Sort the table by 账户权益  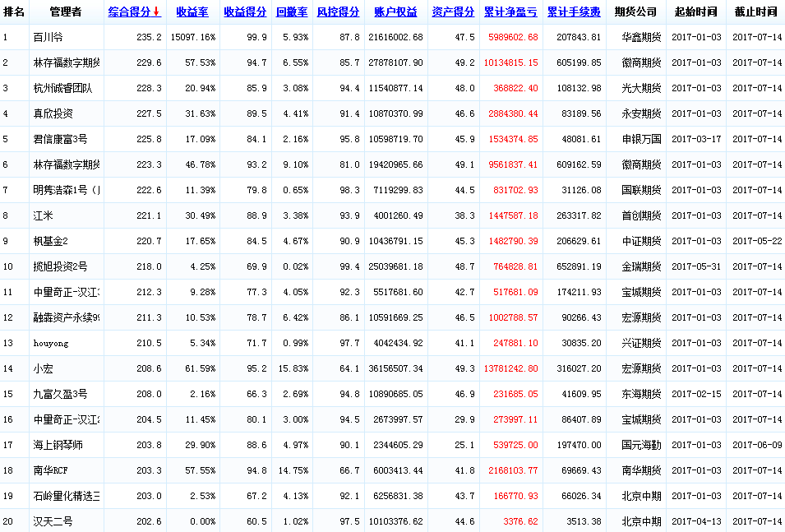pyautogui.click(x=395, y=12)
